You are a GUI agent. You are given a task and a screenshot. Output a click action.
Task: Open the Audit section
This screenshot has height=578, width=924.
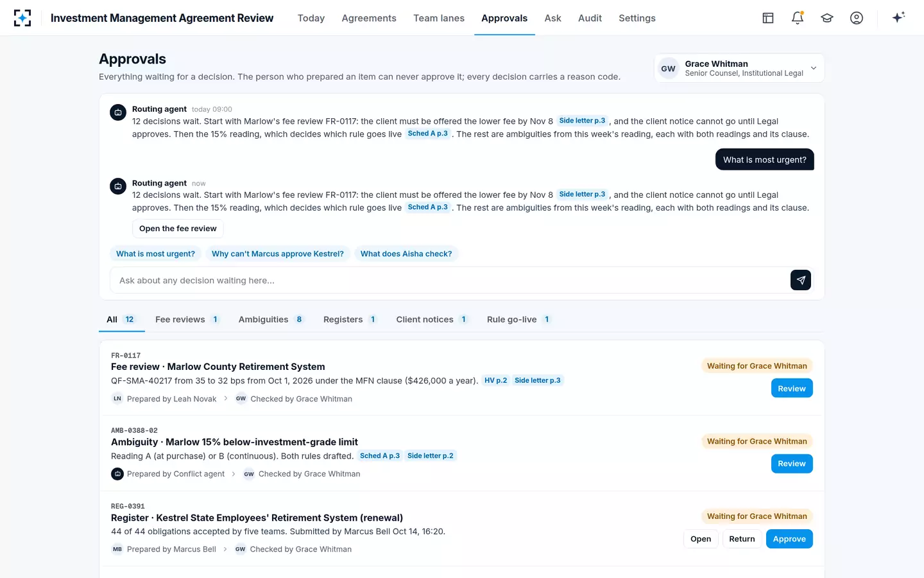[x=590, y=18]
